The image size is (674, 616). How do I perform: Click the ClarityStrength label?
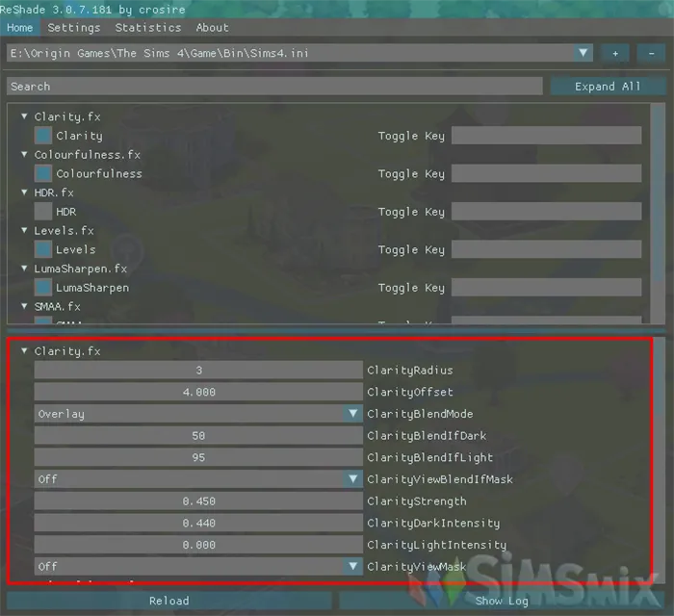pyautogui.click(x=417, y=501)
